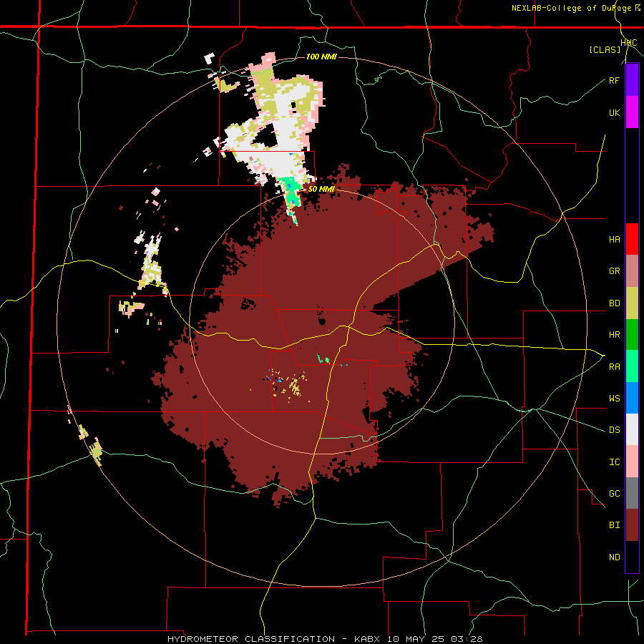
Task: Click the GC legend label
Action: click(x=614, y=494)
